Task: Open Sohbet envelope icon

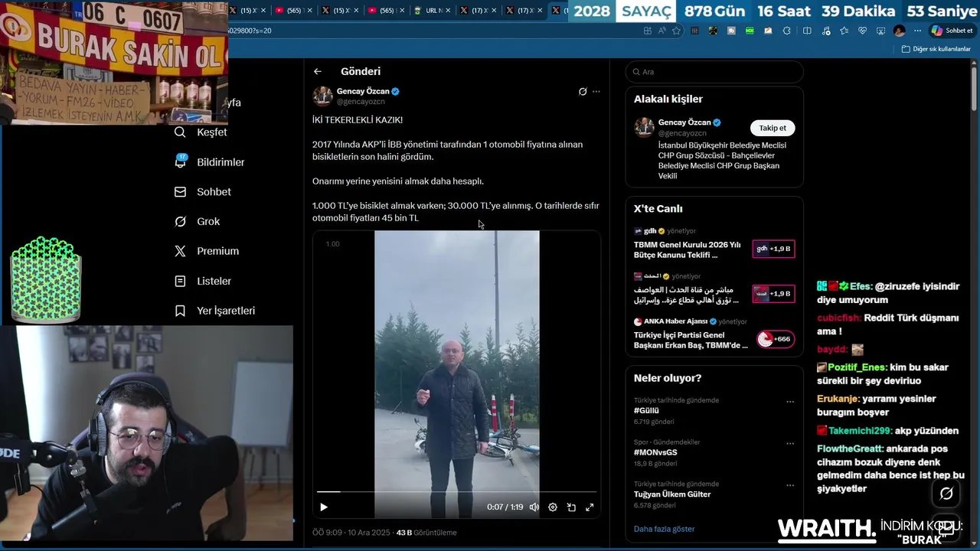Action: (180, 192)
